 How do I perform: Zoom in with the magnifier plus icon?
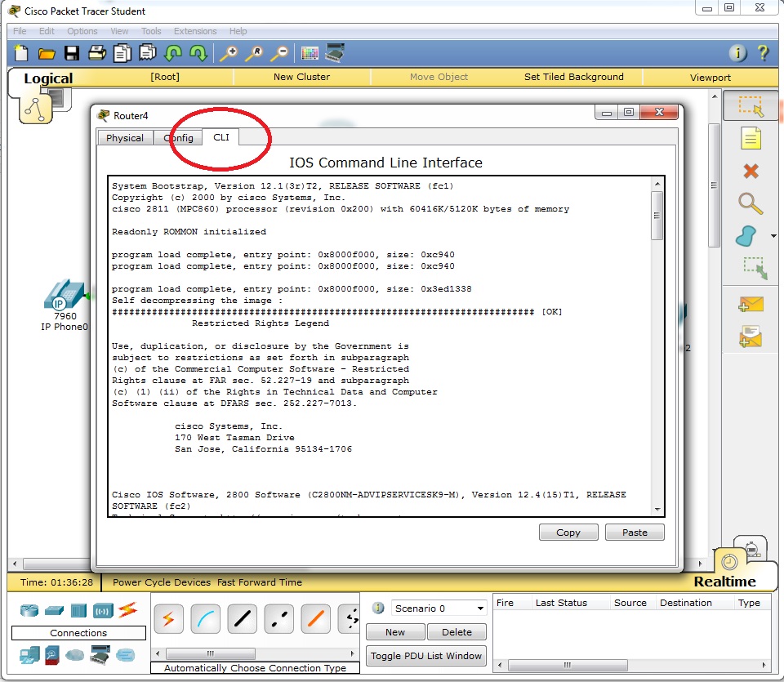[x=229, y=53]
